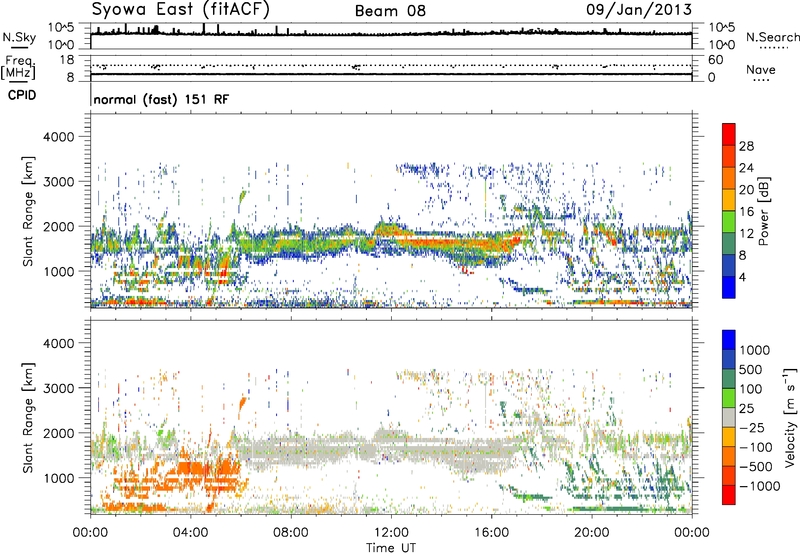Image resolution: width=800 pixels, height=554 pixels.
Task: Click the '08:00' time axis label
Action: (291, 533)
